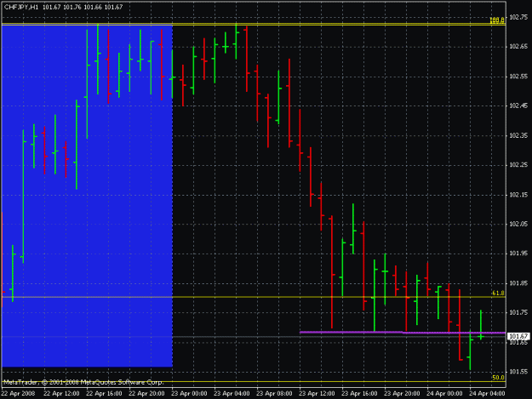Screen dimensions: 532x399
Task: Click the 102.65 price axis label
Action: tap(518, 47)
